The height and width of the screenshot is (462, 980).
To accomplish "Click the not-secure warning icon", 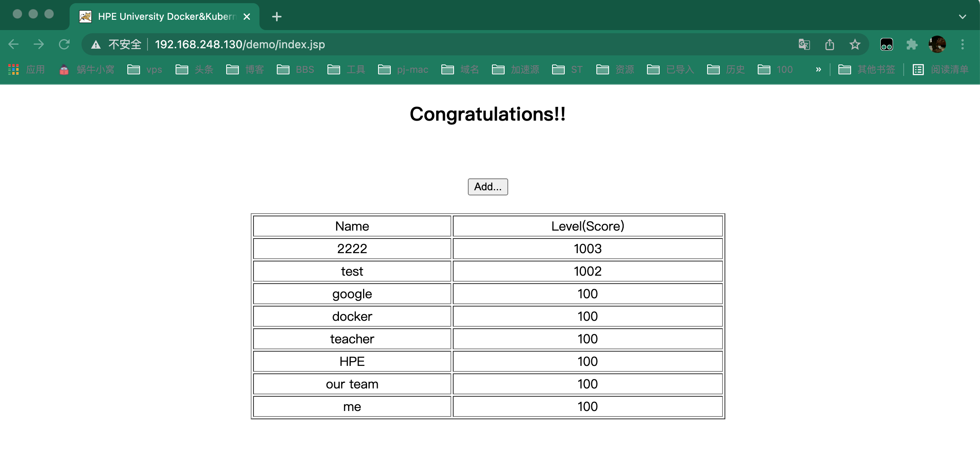I will pos(96,45).
